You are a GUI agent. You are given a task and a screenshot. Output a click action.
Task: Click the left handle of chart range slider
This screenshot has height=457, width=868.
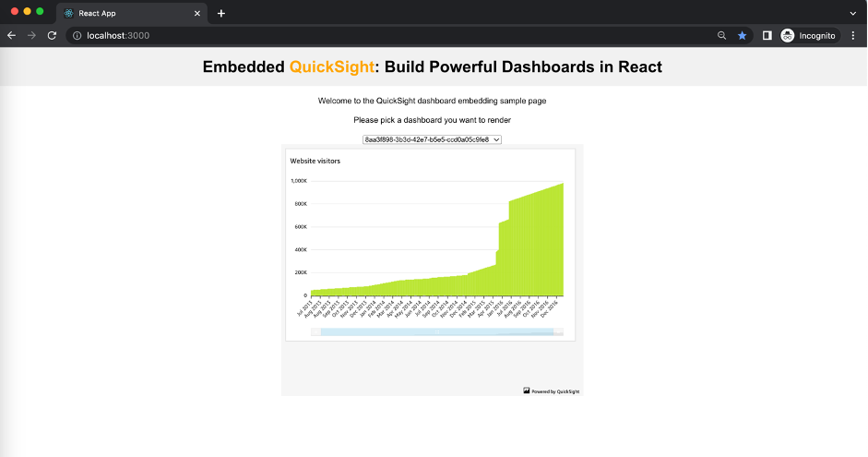click(x=315, y=331)
